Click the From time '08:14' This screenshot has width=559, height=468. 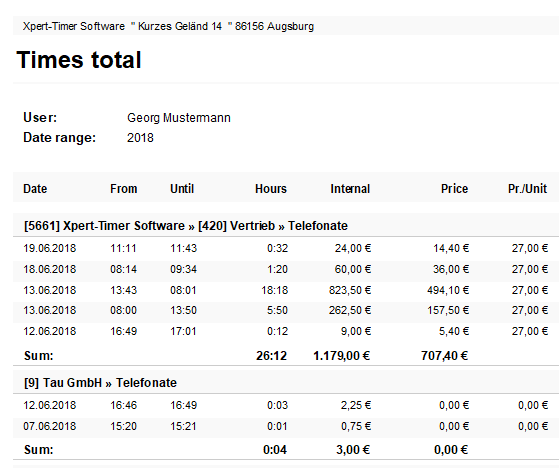tap(123, 269)
